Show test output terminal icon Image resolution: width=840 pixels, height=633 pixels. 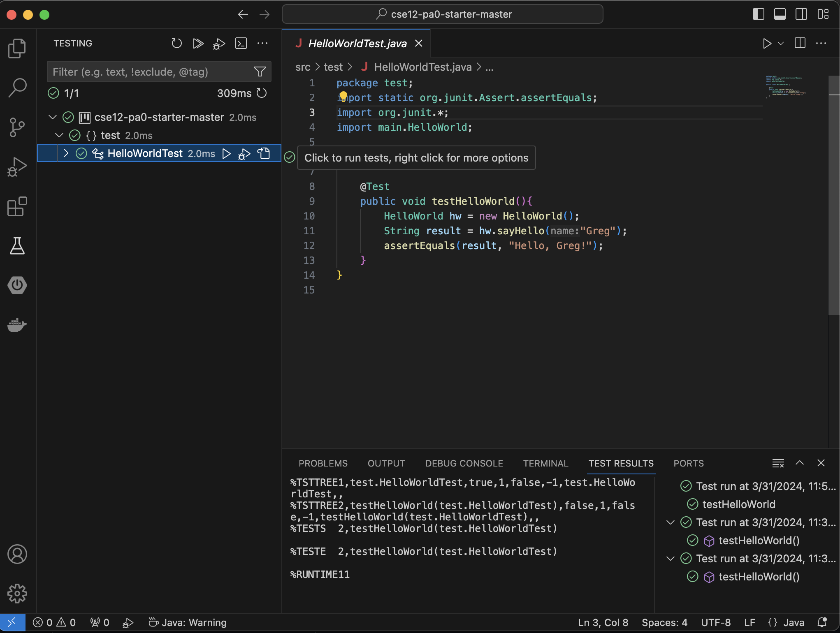[x=241, y=43]
